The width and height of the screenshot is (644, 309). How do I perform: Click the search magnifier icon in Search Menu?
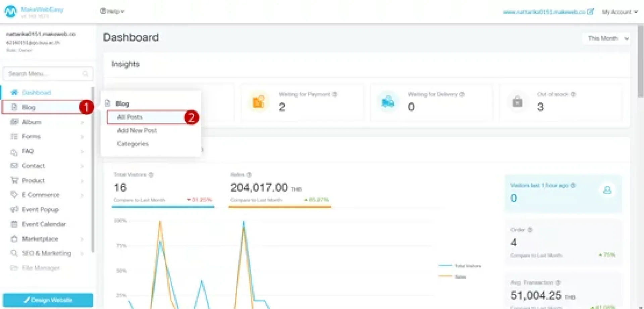tap(86, 73)
